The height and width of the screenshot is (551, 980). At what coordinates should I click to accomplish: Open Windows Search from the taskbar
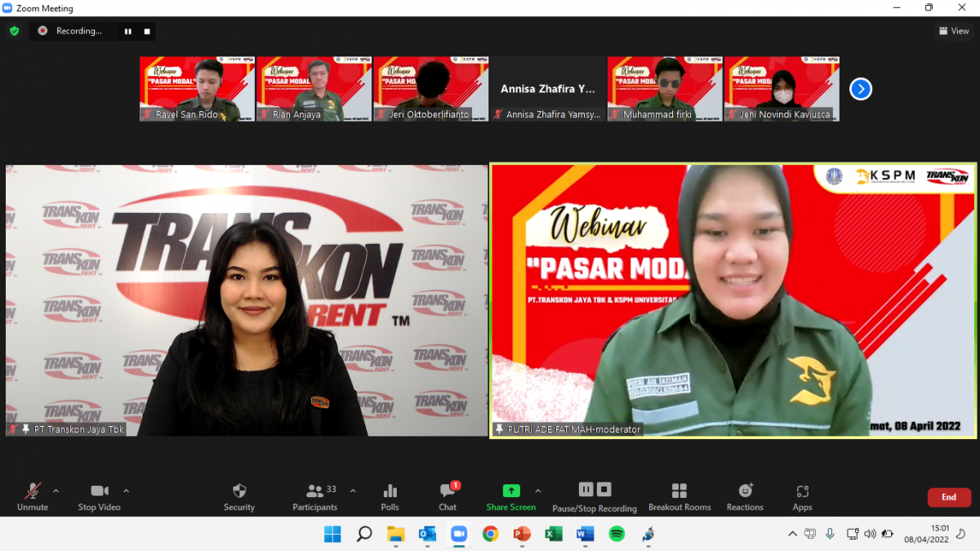tap(364, 534)
